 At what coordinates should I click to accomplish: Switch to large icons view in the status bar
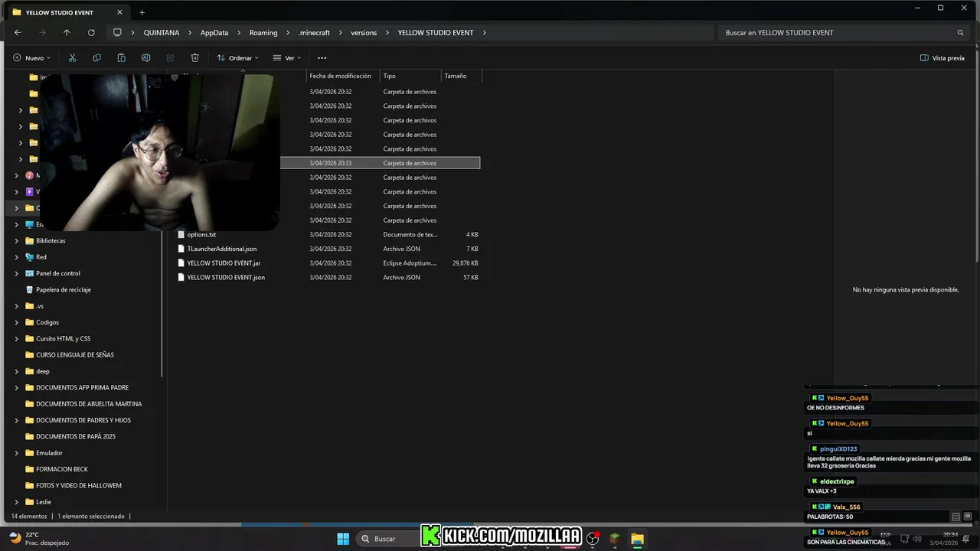click(968, 517)
